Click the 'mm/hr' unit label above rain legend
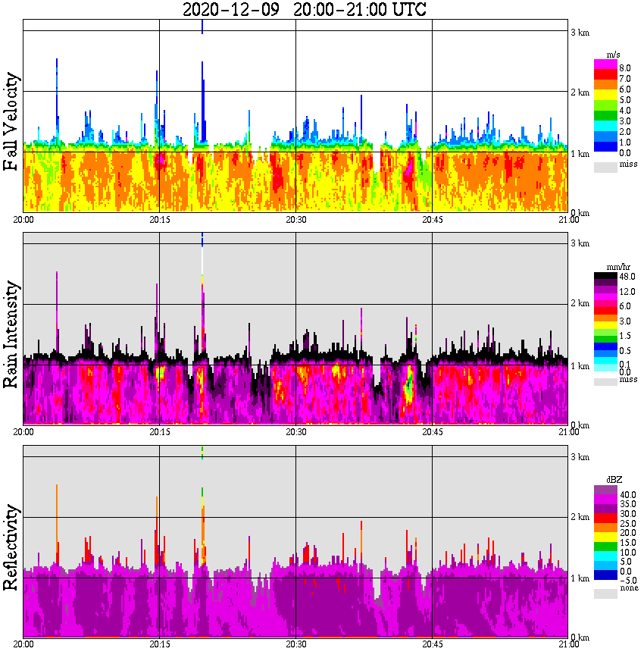Image resolution: width=644 pixels, height=658 pixels. coord(618,267)
